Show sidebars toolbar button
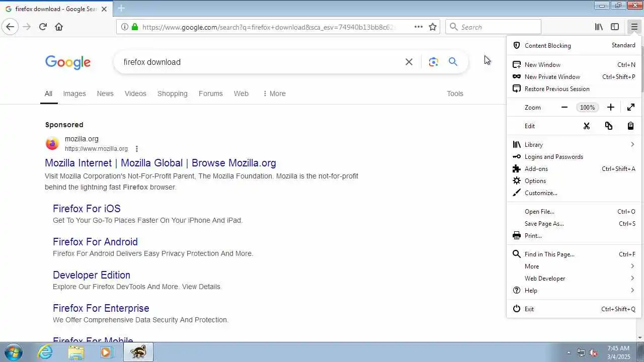Image resolution: width=644 pixels, height=362 pixels. (615, 27)
